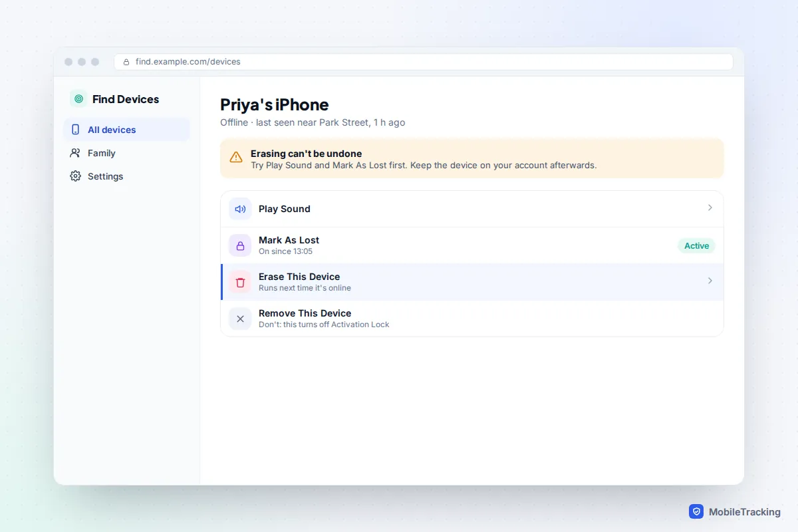Viewport: 798px width, 532px height.
Task: Expand the Erase This Device chevron
Action: pos(710,281)
